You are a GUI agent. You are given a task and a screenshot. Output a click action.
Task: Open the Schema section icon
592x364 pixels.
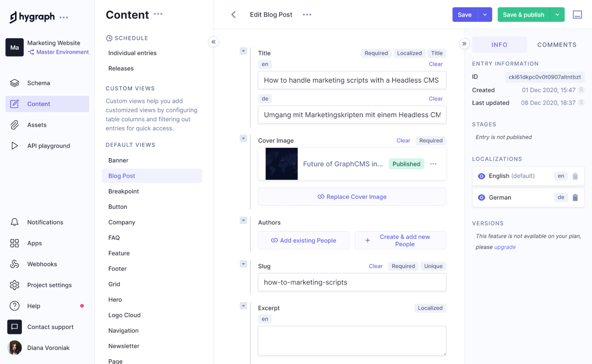15,83
